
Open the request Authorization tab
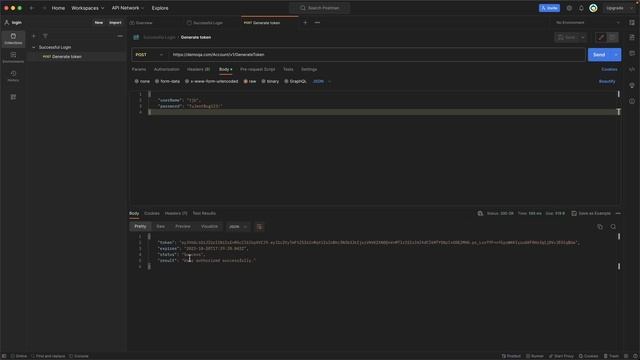(167, 69)
